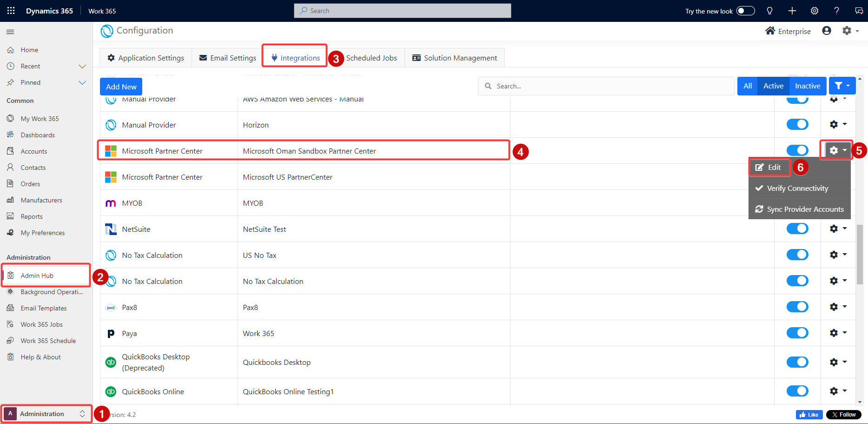Toggle the QuickBooks Online Testing1 active switch
The image size is (868, 424).
pos(797,391)
